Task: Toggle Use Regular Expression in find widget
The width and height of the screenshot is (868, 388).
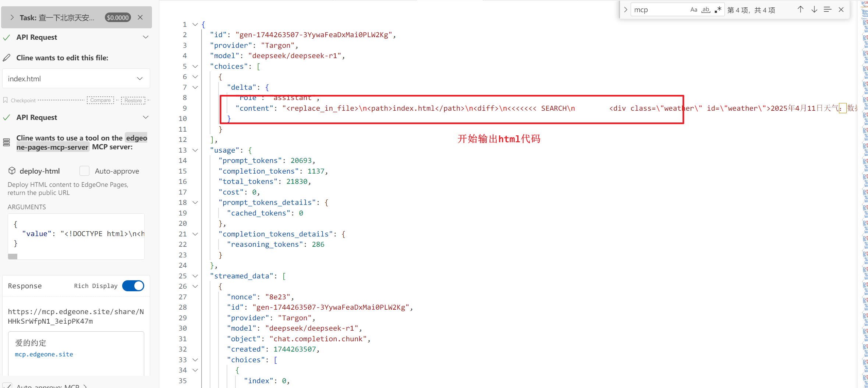Action: [x=718, y=10]
